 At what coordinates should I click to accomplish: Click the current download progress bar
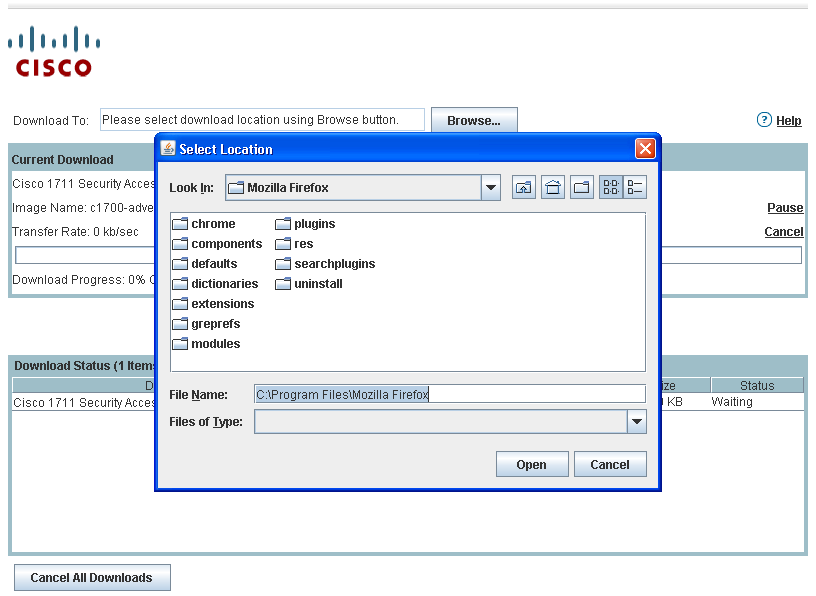pyautogui.click(x=408, y=255)
